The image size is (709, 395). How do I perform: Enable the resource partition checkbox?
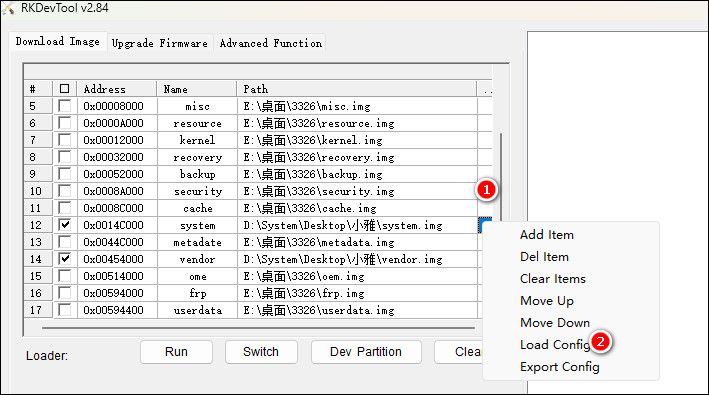(65, 123)
